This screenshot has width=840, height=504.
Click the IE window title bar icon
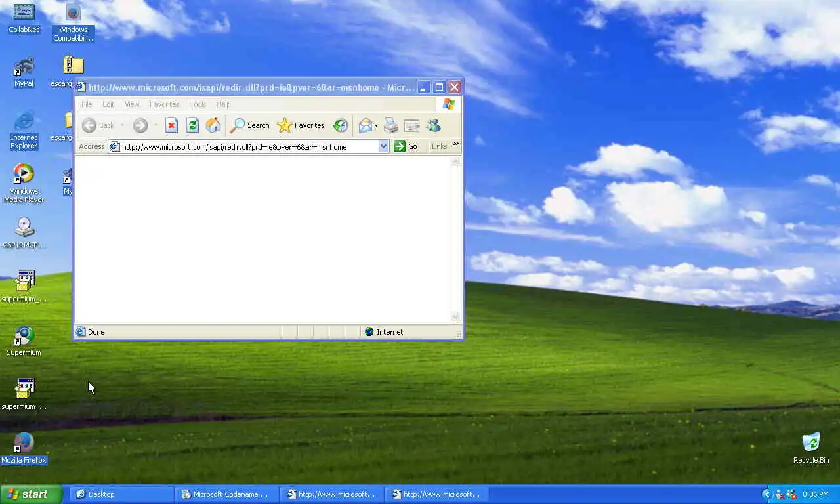[x=81, y=87]
